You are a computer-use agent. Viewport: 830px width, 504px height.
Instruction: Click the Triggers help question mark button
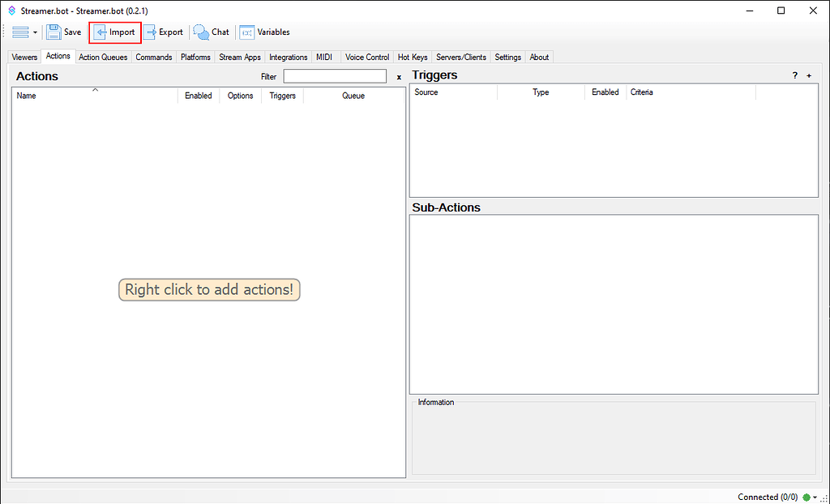pos(794,75)
